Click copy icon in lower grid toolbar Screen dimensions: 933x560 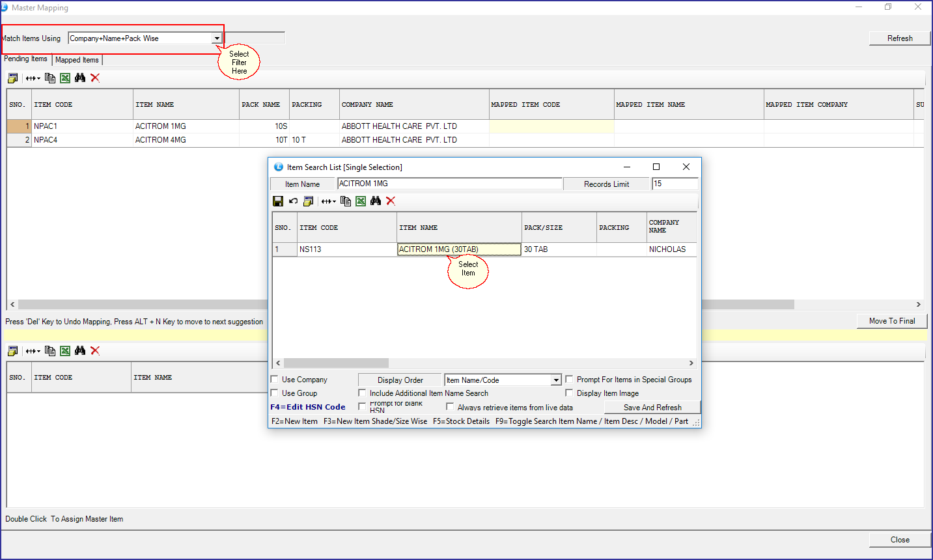[50, 351]
